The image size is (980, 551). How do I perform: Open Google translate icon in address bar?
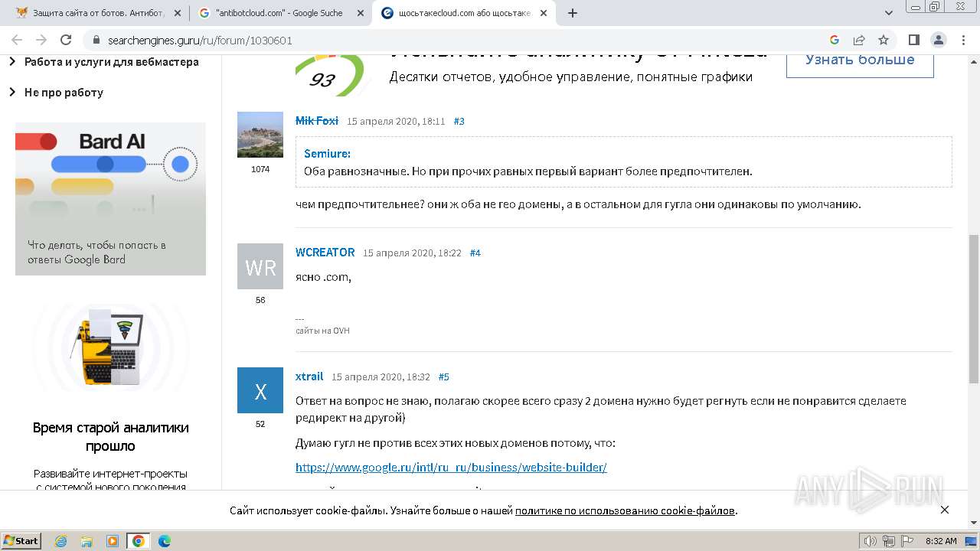click(835, 40)
